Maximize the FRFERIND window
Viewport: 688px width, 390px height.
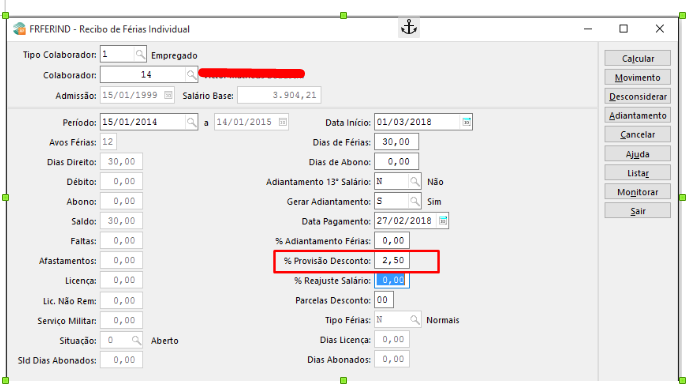624,29
